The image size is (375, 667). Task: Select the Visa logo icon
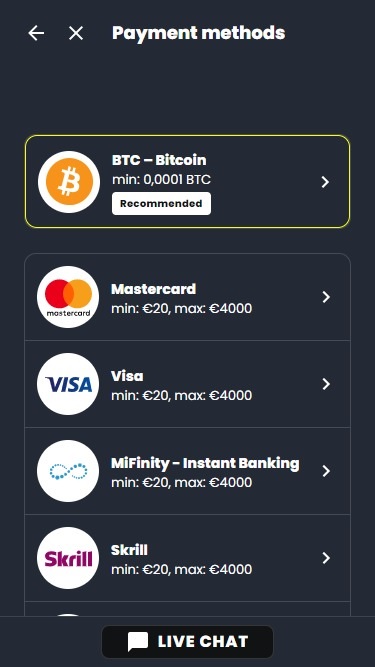tap(68, 384)
